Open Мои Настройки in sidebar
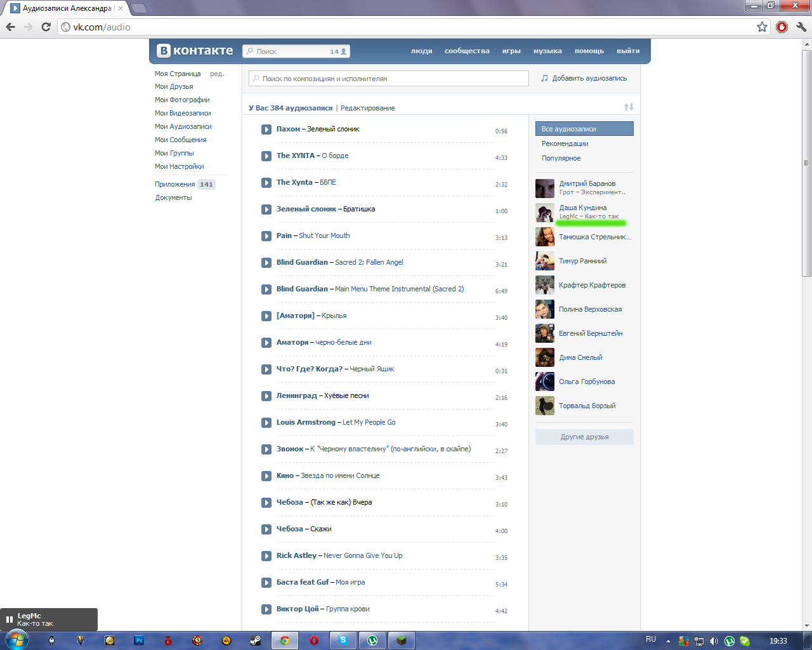 pos(180,166)
